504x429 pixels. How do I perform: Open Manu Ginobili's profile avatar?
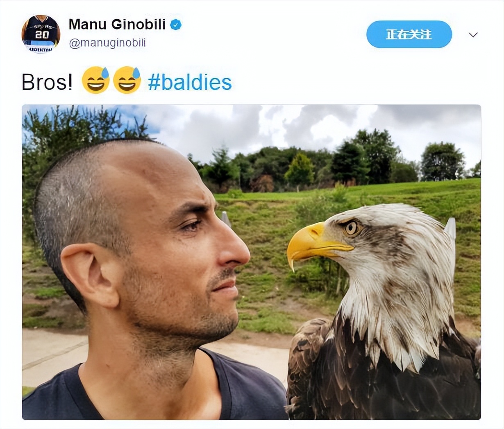pyautogui.click(x=41, y=34)
